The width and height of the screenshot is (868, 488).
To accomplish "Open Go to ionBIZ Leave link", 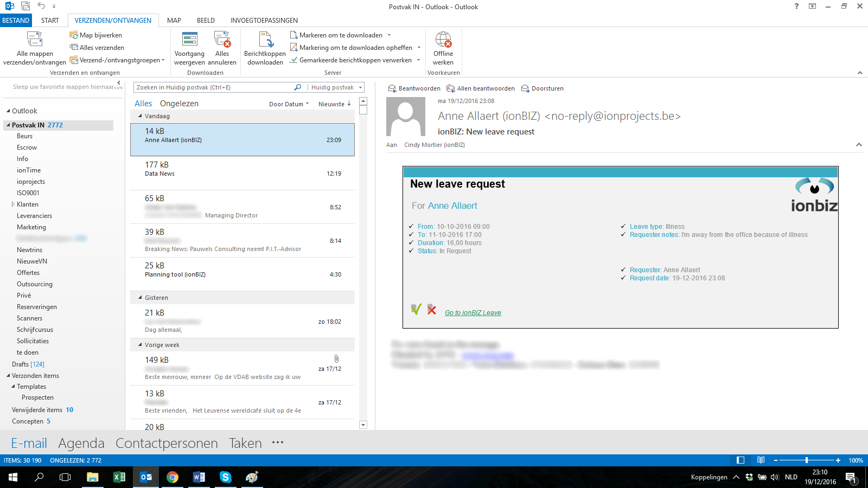I will pos(473,313).
